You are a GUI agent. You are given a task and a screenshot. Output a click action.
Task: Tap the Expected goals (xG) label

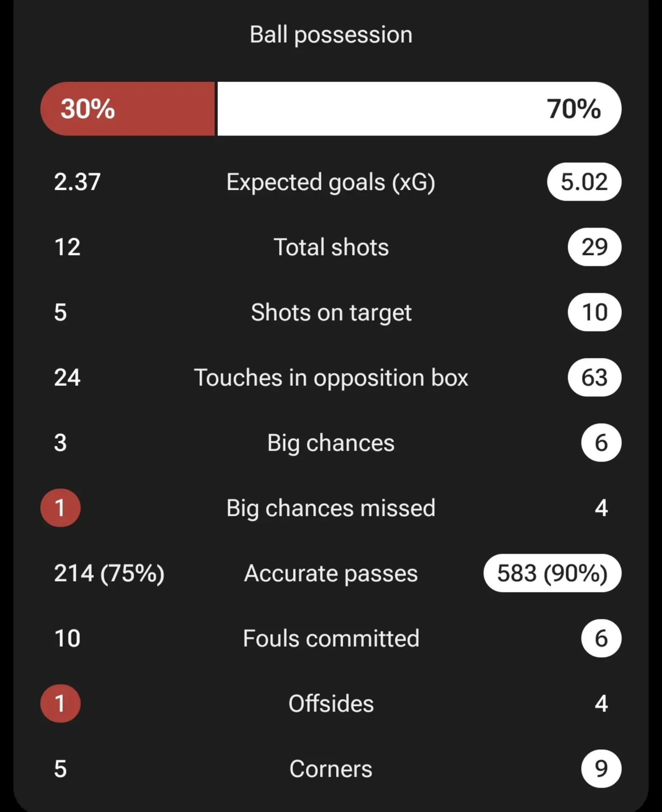click(x=331, y=182)
